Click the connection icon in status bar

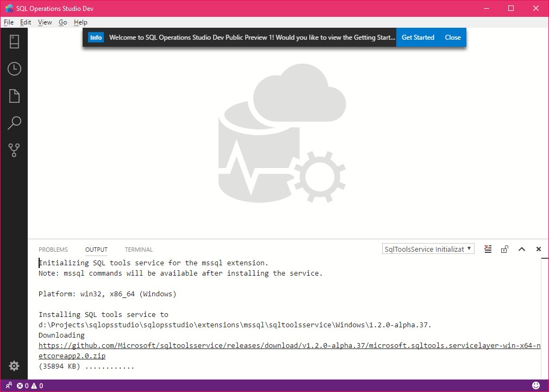click(9, 385)
